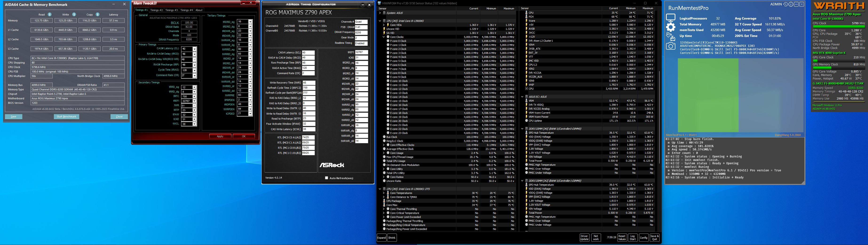Click the CPU Uptime sensor icon
Screen dimensions: 868x245
527,121
